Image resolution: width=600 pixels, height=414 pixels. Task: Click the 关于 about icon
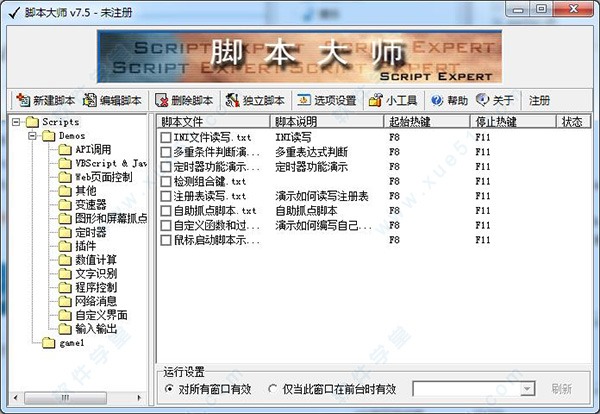482,100
